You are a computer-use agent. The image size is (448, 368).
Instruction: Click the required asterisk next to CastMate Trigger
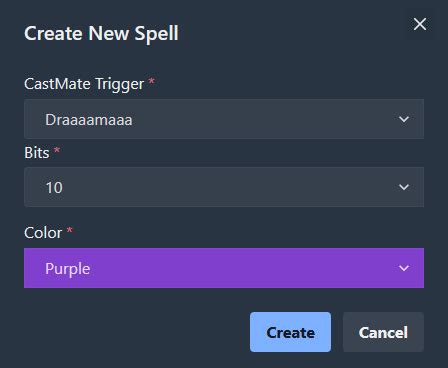pyautogui.click(x=151, y=81)
